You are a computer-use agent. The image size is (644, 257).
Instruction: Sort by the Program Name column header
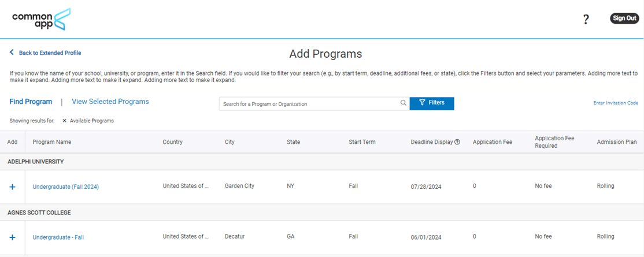click(52, 142)
